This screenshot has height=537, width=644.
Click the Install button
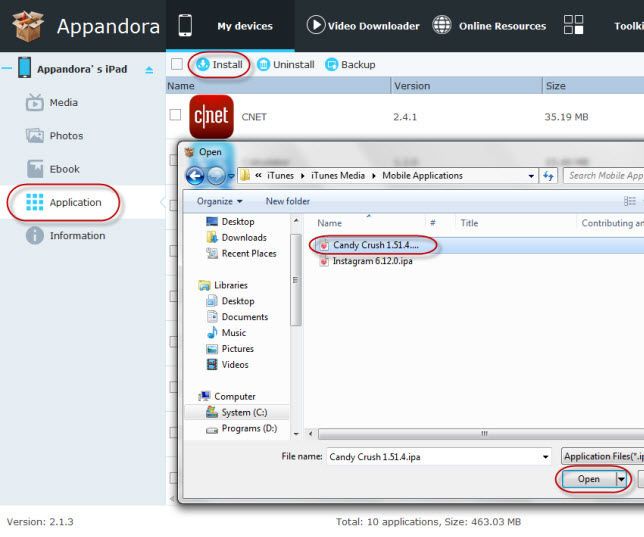click(x=219, y=65)
